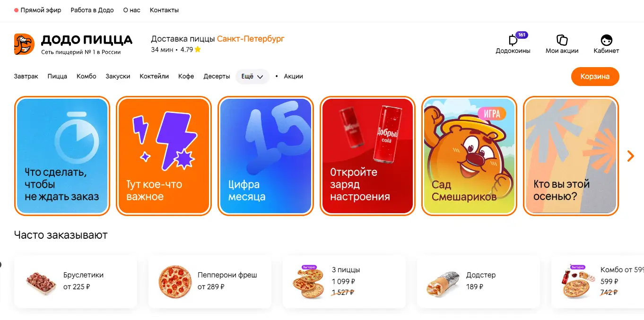Select the Пепперони фреш pizza image
The width and height of the screenshot is (644, 320).
click(175, 282)
